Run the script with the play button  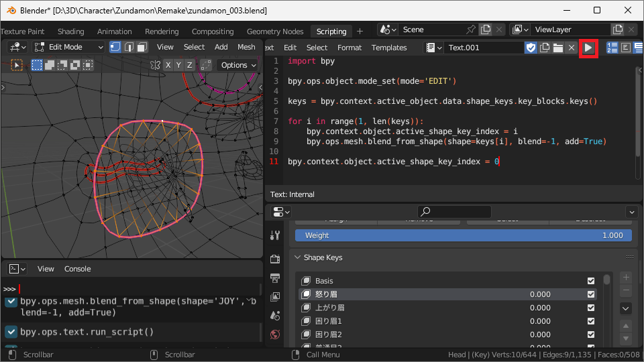pos(588,48)
